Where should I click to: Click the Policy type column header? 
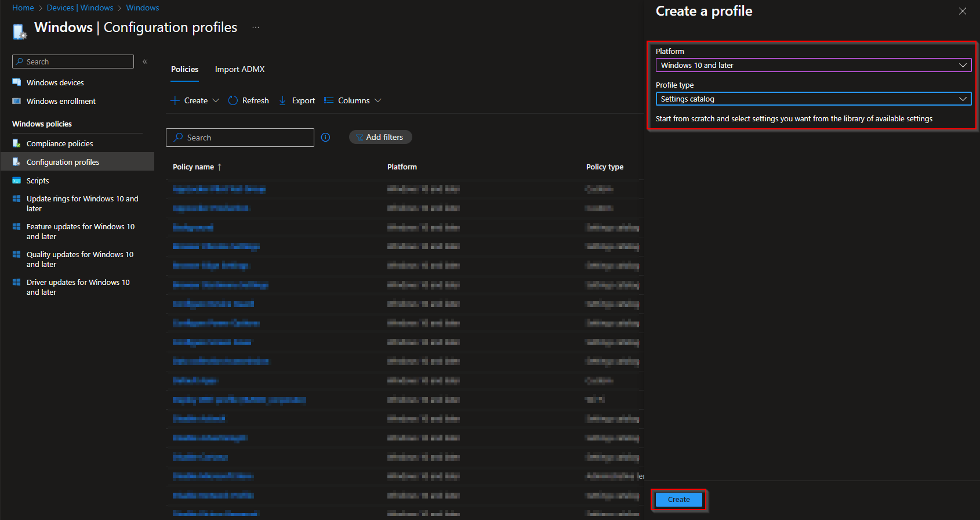605,167
